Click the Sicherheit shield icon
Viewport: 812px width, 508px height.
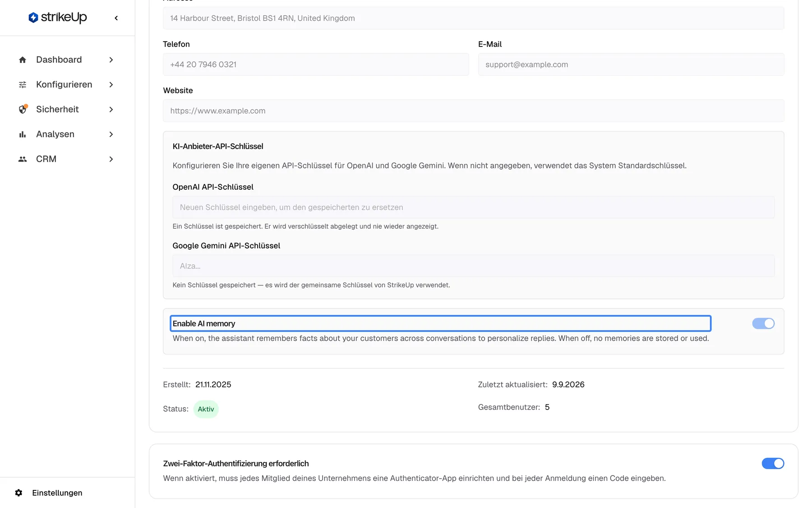(x=23, y=109)
